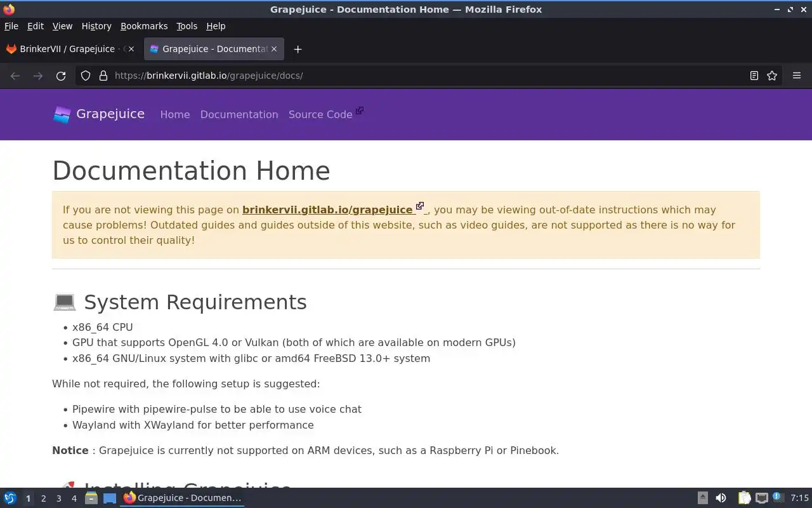The height and width of the screenshot is (508, 812).
Task: Click the Grapejuice brand name link
Action: [x=110, y=114]
